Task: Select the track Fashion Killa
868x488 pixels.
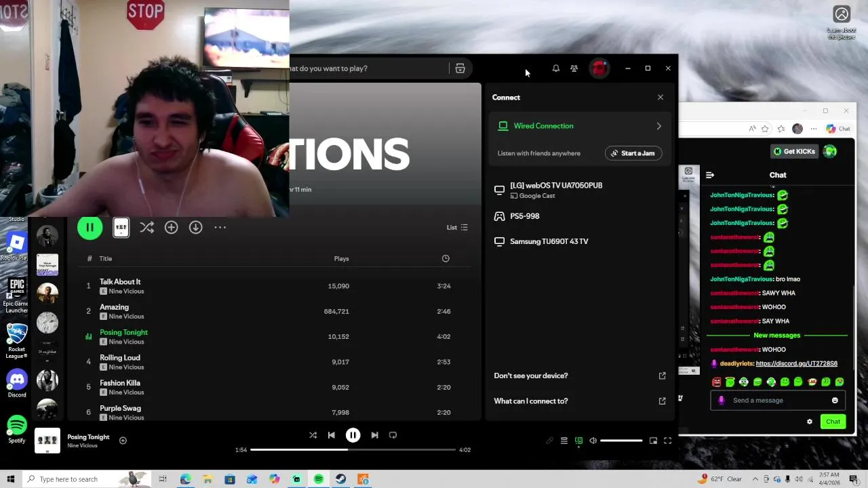Action: click(273, 387)
